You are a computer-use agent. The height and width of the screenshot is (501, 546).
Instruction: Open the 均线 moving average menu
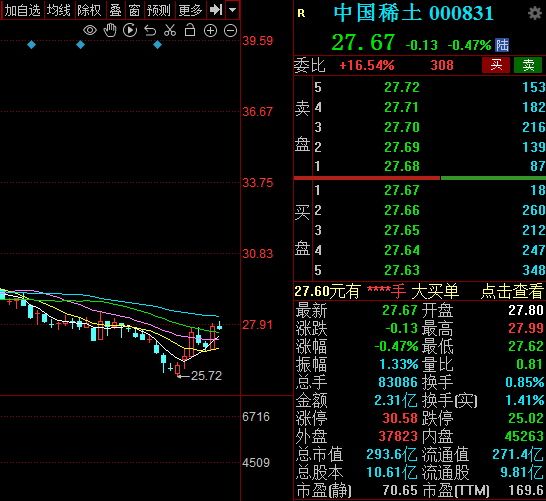tap(59, 10)
